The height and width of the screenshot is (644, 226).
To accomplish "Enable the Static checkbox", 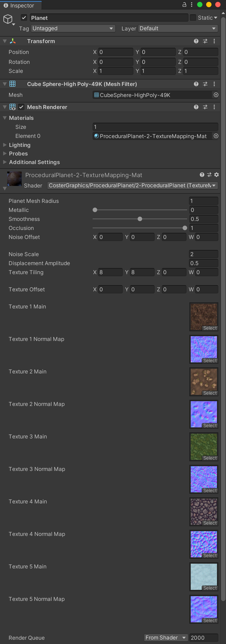I will (193, 18).
